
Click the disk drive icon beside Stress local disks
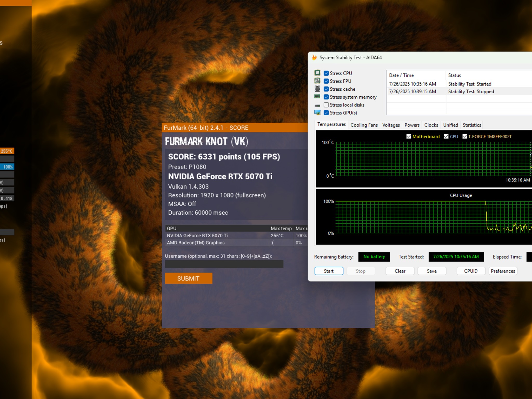coord(317,105)
